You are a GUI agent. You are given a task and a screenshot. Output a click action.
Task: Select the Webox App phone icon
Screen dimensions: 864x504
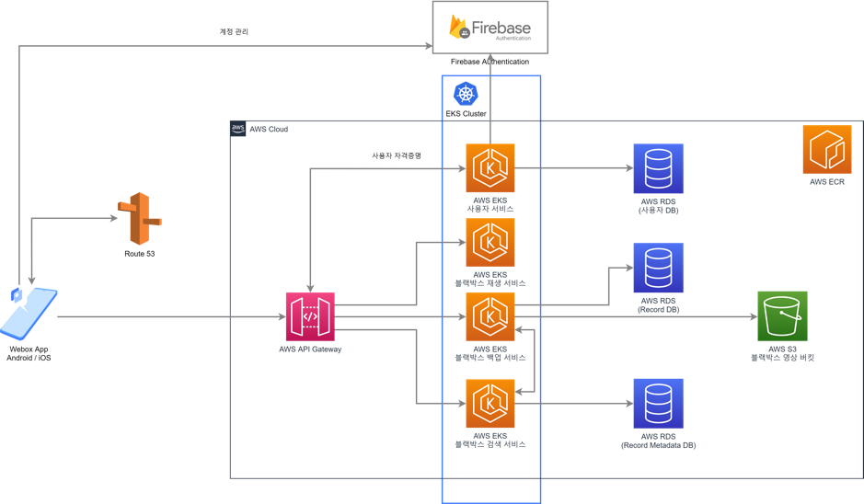[29, 313]
